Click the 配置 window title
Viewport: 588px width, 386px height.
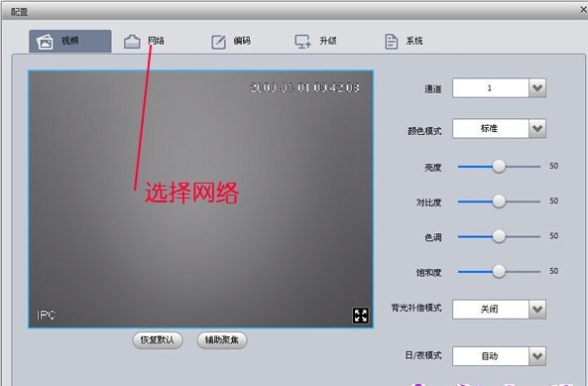click(x=19, y=12)
